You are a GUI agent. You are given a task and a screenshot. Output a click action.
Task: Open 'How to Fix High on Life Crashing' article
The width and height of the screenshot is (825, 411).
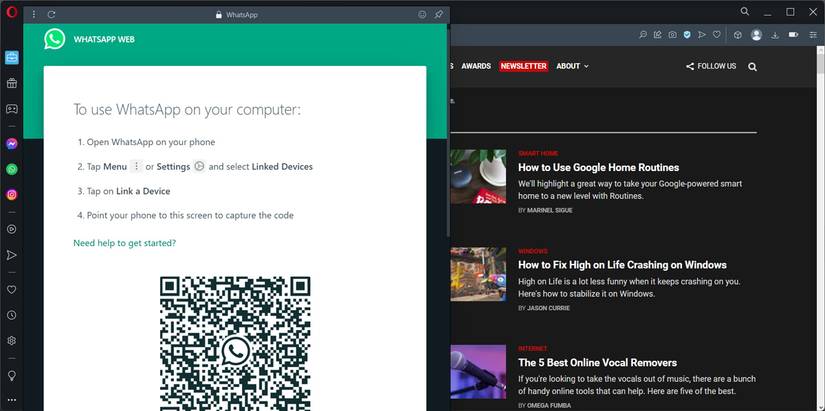(x=622, y=265)
